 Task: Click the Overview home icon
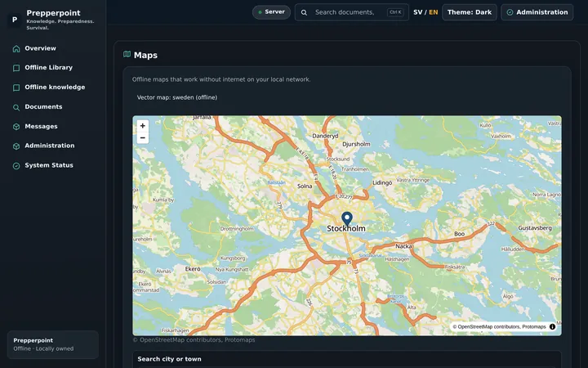16,49
